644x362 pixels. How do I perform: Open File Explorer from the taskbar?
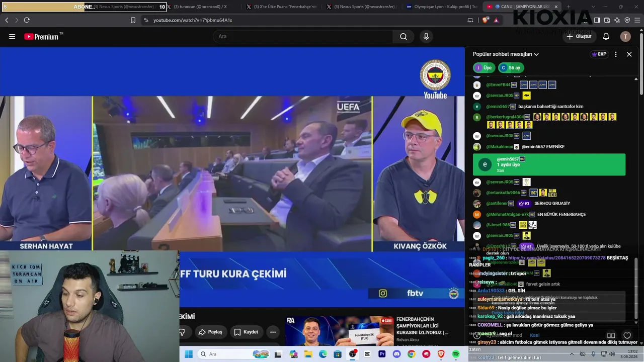click(308, 354)
